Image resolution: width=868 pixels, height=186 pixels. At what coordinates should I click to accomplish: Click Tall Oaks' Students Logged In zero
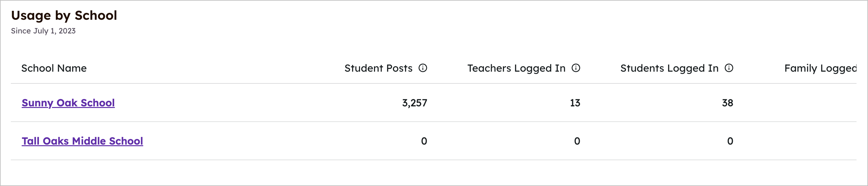(x=730, y=141)
